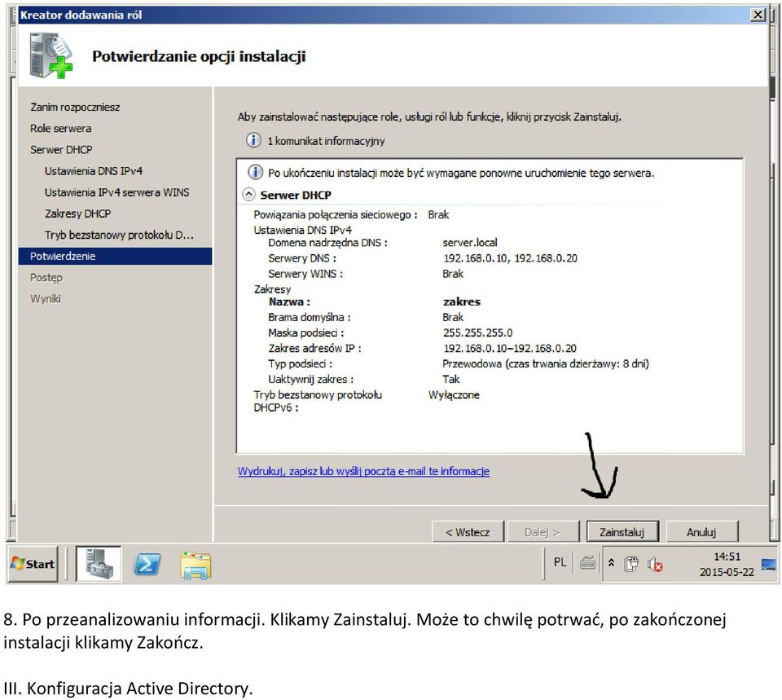The image size is (782, 700).
Task: Click the Tak value for Uaktywnij zakres
Action: coord(451,379)
